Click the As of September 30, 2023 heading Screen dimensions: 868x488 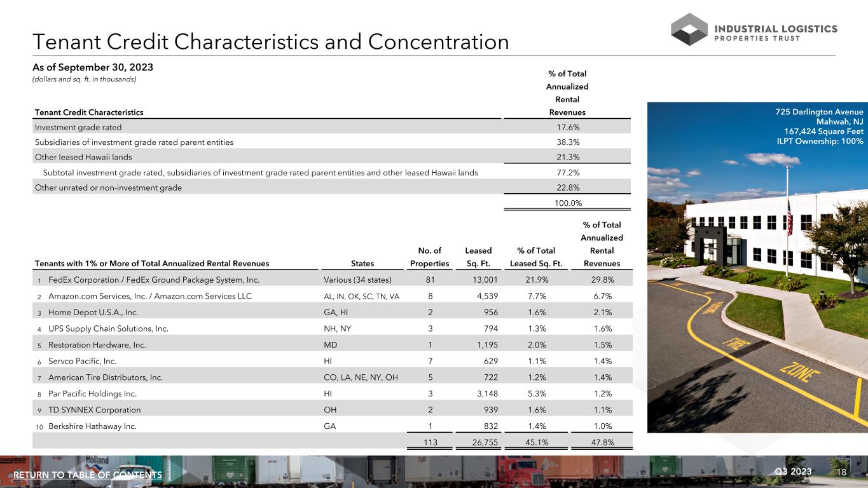tap(94, 67)
